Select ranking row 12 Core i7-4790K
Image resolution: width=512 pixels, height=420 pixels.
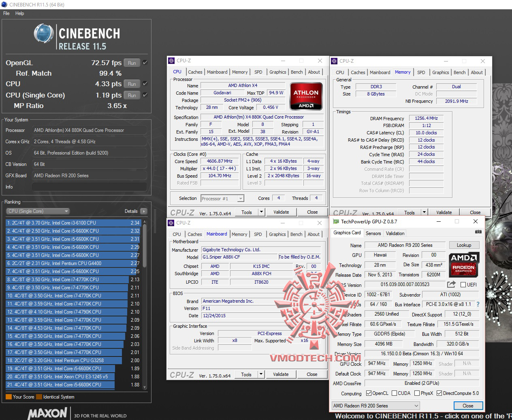point(73,312)
